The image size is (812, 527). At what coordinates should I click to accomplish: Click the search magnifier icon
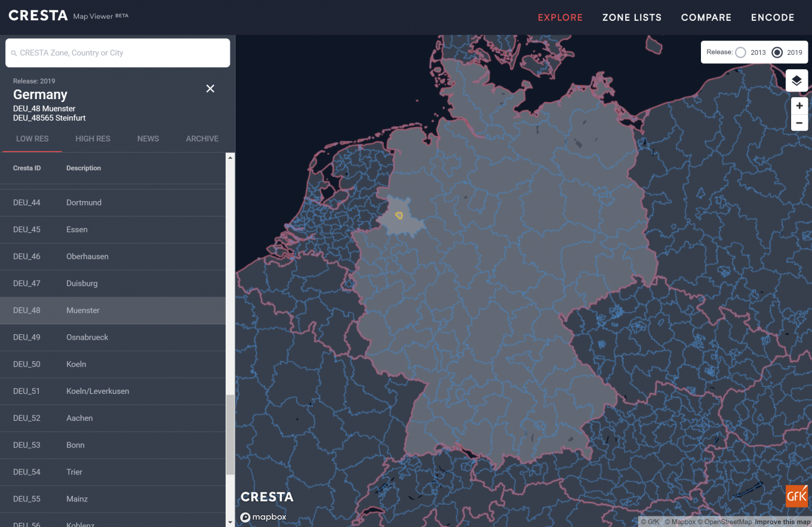click(14, 53)
